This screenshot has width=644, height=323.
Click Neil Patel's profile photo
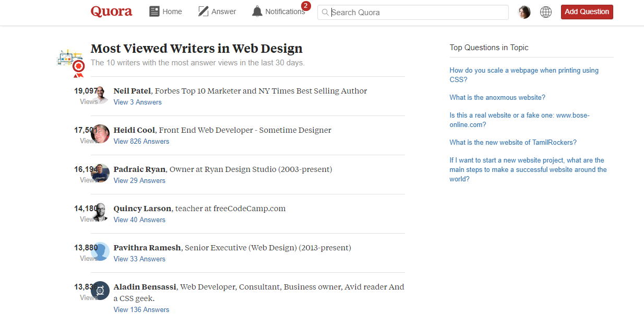click(x=100, y=95)
